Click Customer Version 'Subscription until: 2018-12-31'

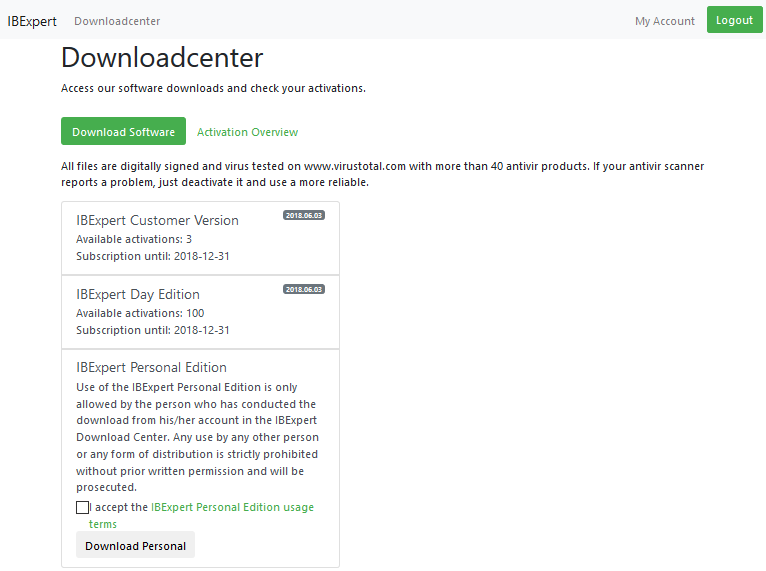pyautogui.click(x=152, y=256)
